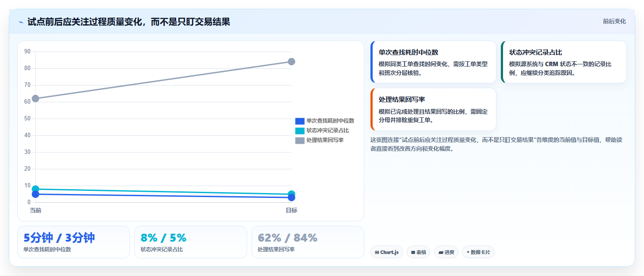Screen dimensions: 644x276
Task: Click the Chart.js tag chip
Action: click(387, 252)
